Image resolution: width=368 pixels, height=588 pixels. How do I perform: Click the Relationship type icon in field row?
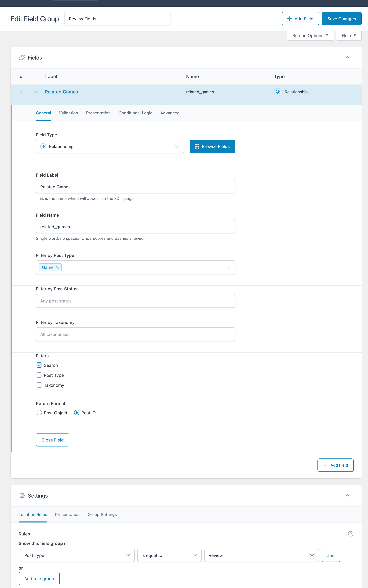(x=278, y=92)
